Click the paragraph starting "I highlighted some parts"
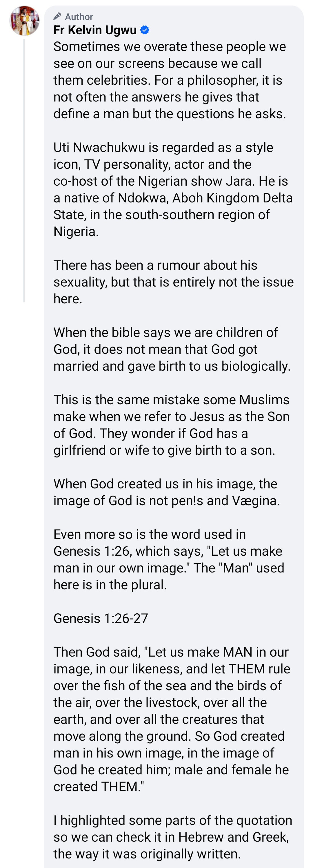The width and height of the screenshot is (313, 868). coord(173,837)
